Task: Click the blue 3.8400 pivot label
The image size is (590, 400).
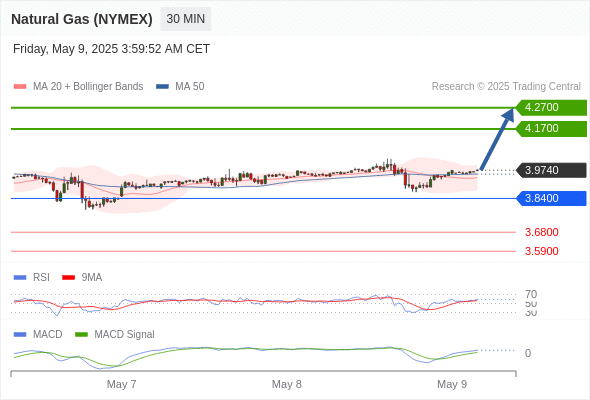Action: coord(551,198)
